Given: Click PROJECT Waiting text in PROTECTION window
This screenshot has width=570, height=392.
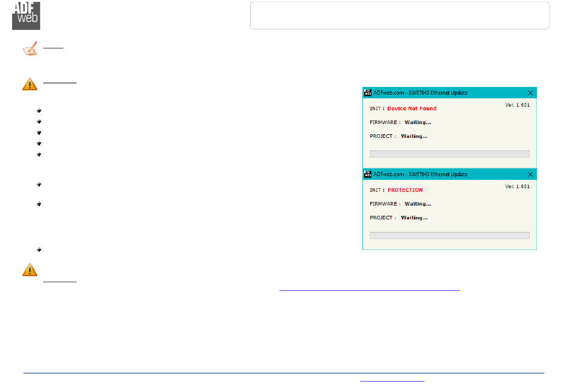Looking at the screenshot, I should 398,218.
